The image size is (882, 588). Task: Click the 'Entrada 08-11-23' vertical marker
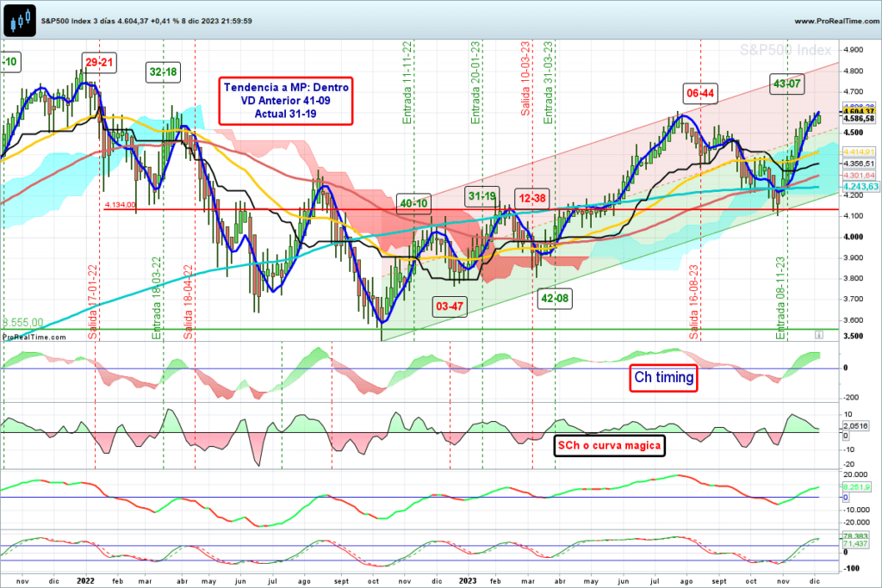point(781,297)
